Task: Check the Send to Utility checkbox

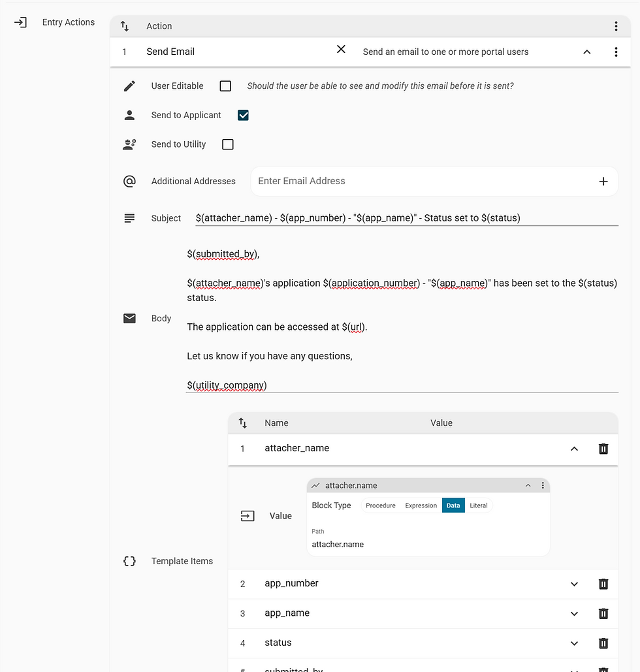Action: coord(228,144)
